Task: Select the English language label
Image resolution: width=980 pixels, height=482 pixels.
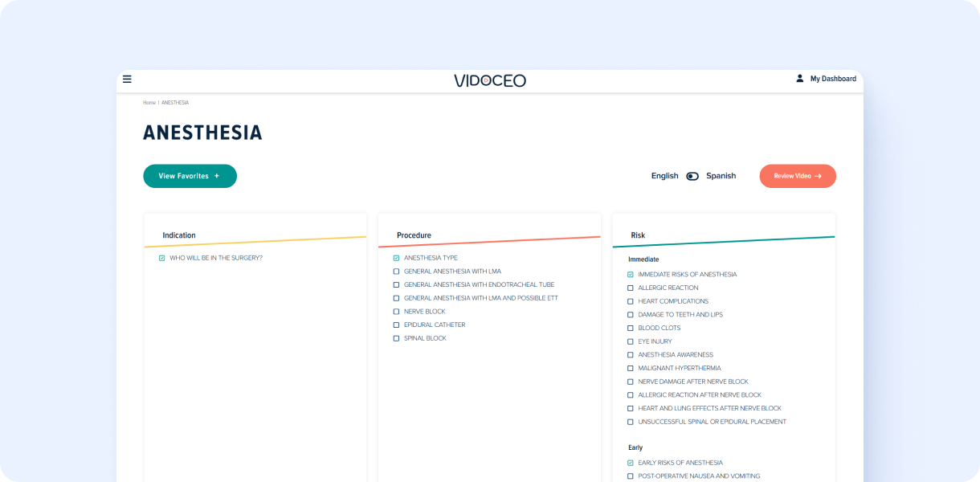Action: 665,176
